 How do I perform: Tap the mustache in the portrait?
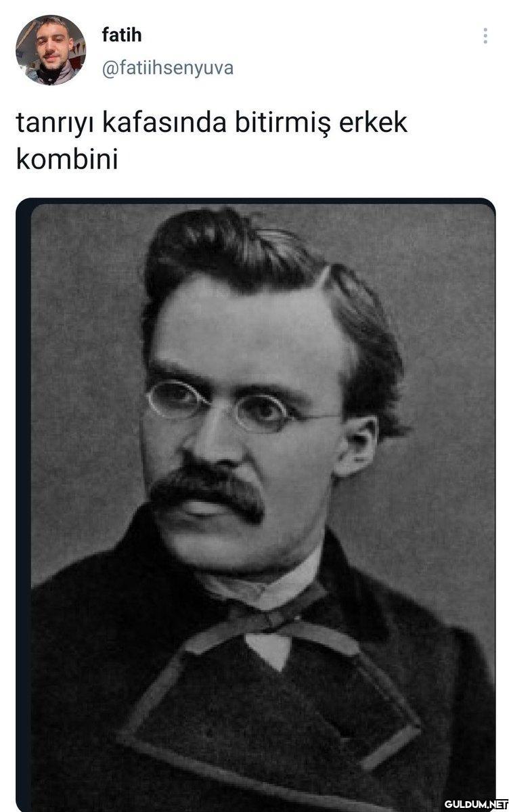207,491
